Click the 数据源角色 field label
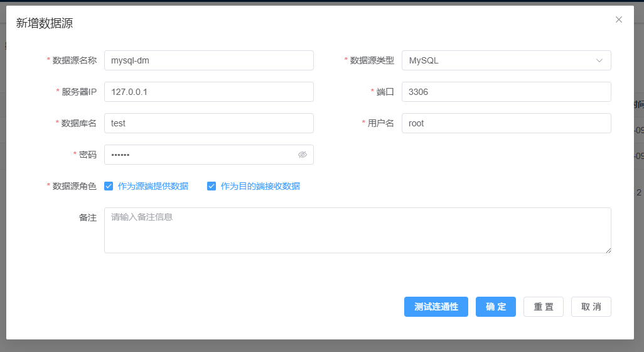Image resolution: width=644 pixels, height=352 pixels. coord(74,186)
